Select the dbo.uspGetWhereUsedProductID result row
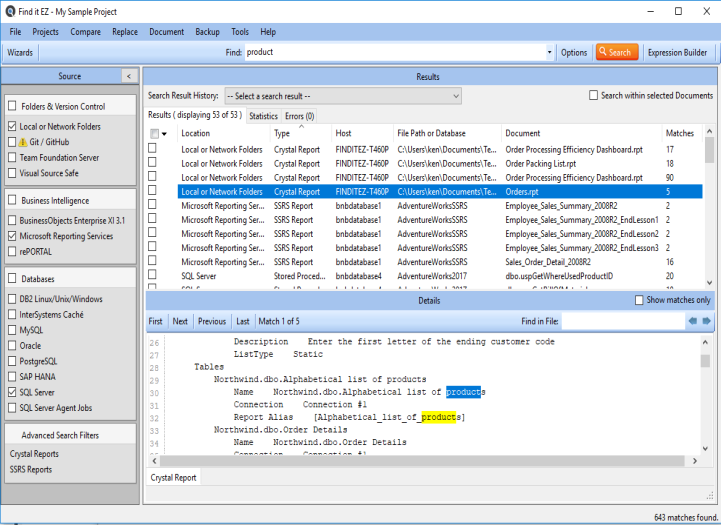 tap(440, 276)
